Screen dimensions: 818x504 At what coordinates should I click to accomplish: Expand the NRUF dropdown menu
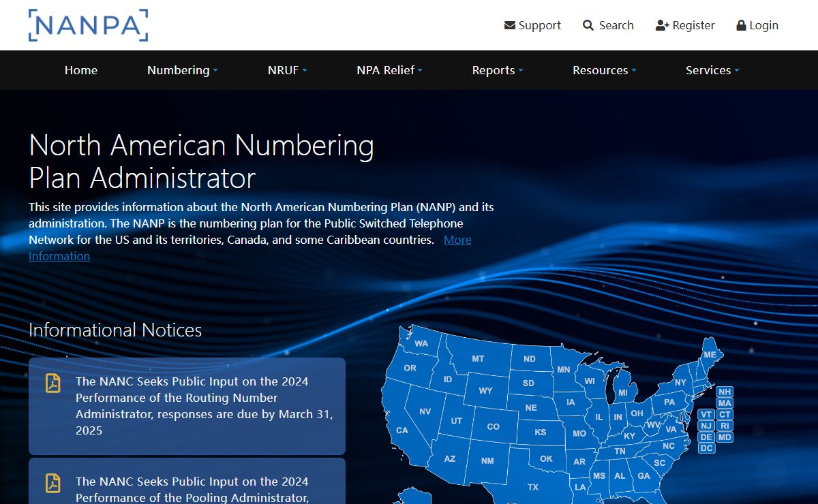288,70
